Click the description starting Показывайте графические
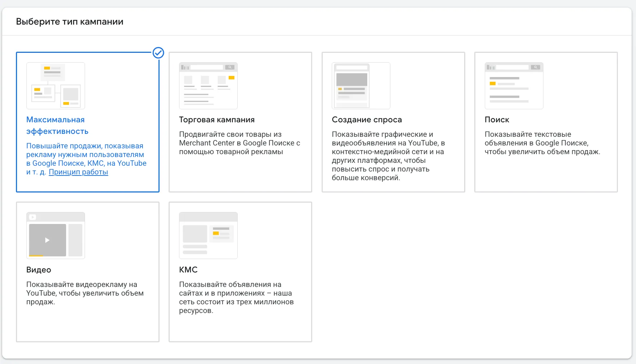 point(388,156)
